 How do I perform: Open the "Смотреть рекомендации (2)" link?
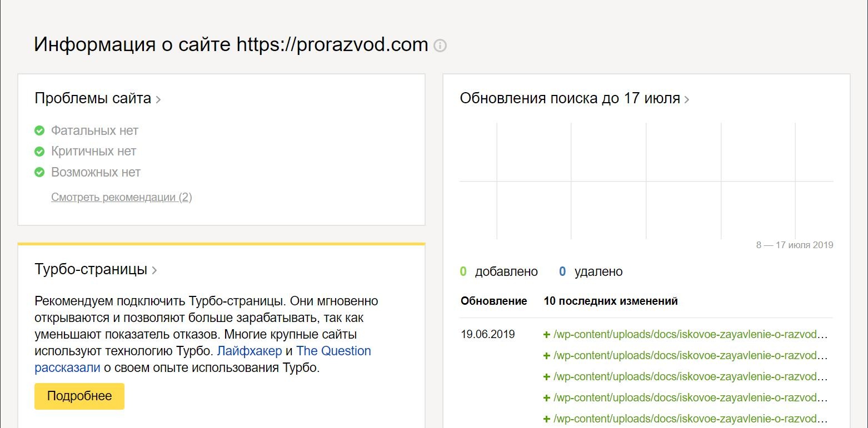[121, 197]
